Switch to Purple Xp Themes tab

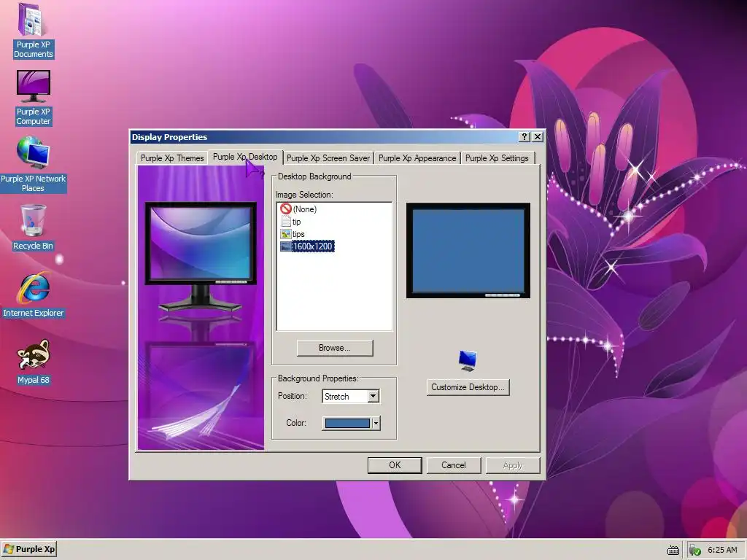172,158
